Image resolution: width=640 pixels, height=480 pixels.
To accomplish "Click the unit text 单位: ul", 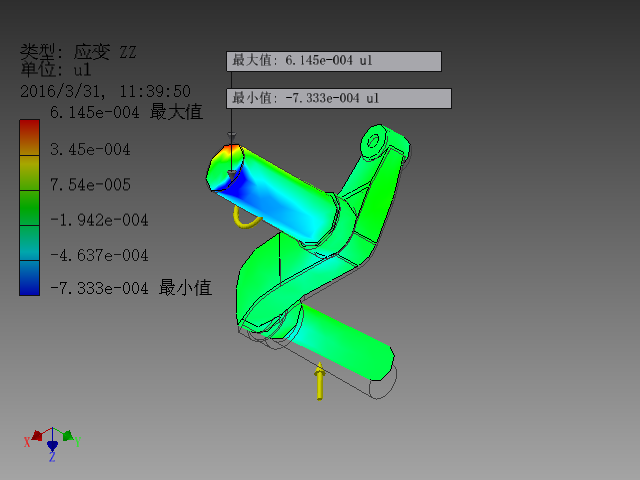I will pos(56,69).
